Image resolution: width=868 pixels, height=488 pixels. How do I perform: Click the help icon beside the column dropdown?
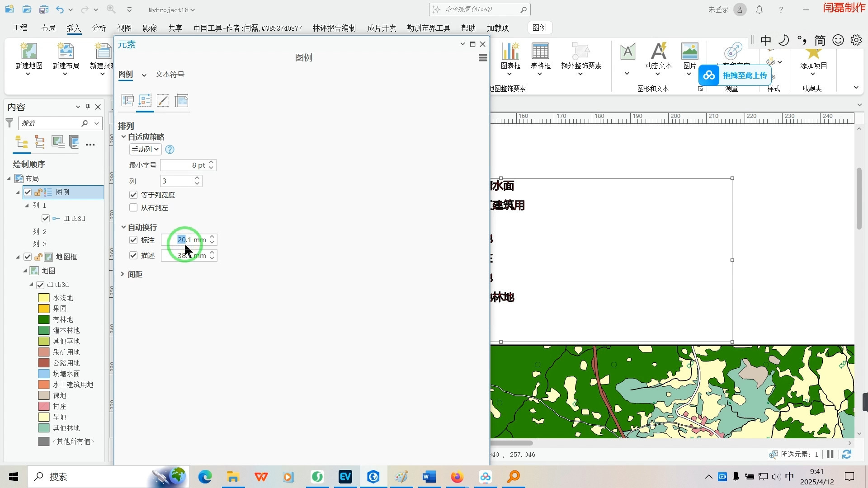click(170, 149)
